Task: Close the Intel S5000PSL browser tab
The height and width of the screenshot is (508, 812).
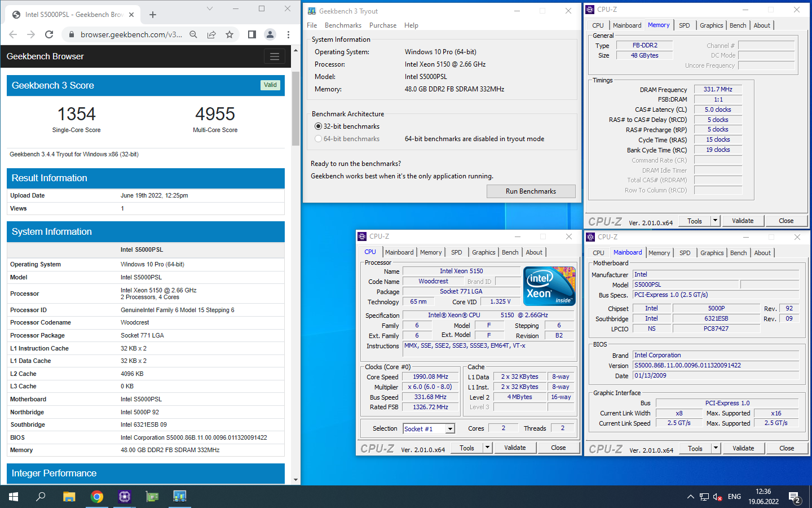Action: 131,15
